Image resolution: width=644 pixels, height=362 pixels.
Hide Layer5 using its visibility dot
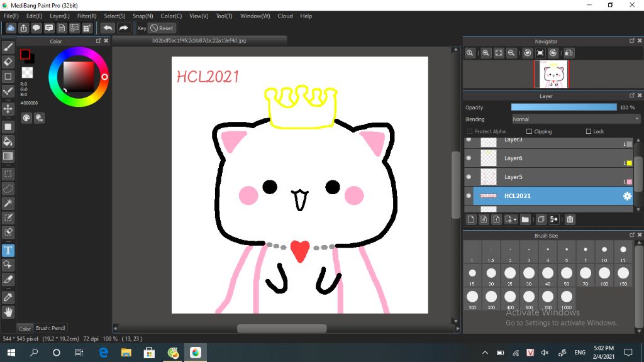tap(469, 177)
